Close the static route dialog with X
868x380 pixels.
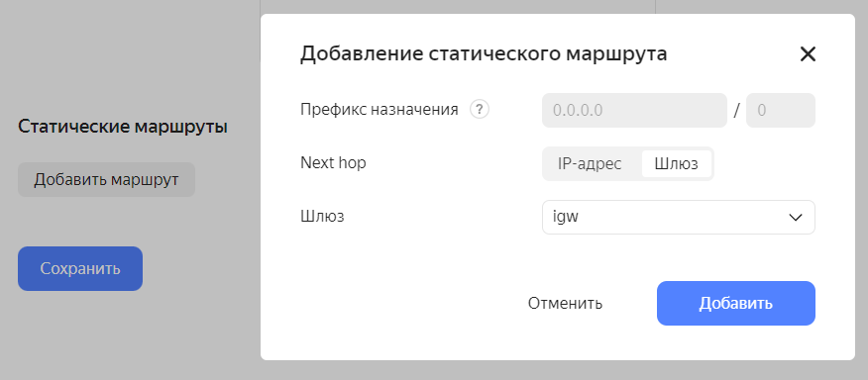click(x=808, y=54)
